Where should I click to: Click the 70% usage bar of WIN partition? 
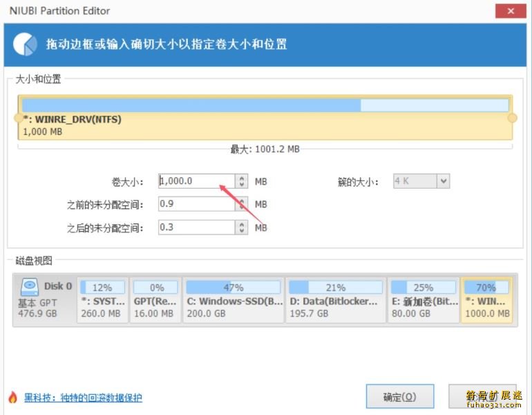[486, 287]
